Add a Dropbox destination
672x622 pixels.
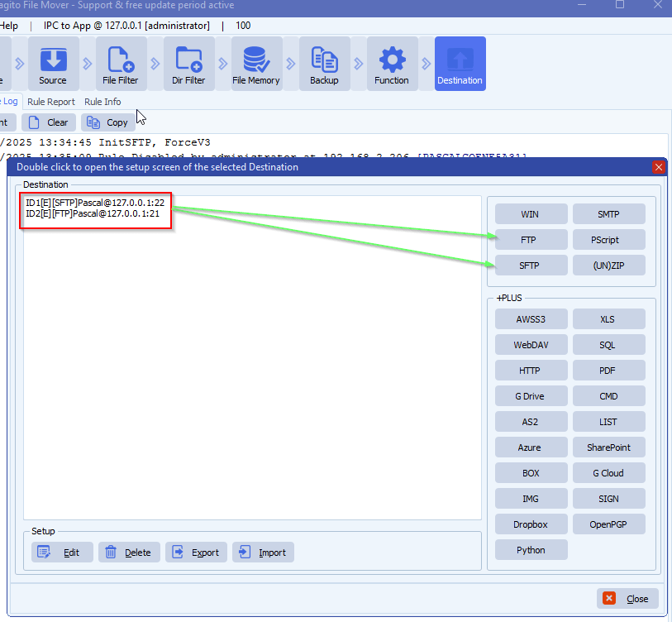[x=531, y=524]
